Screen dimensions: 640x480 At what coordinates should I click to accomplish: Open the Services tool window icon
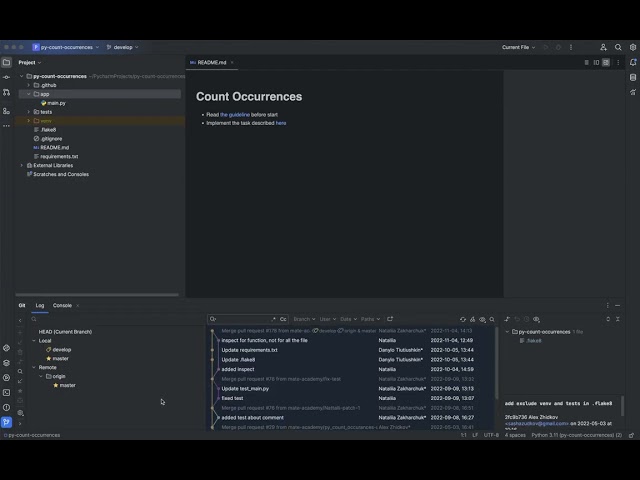pyautogui.click(x=7, y=378)
